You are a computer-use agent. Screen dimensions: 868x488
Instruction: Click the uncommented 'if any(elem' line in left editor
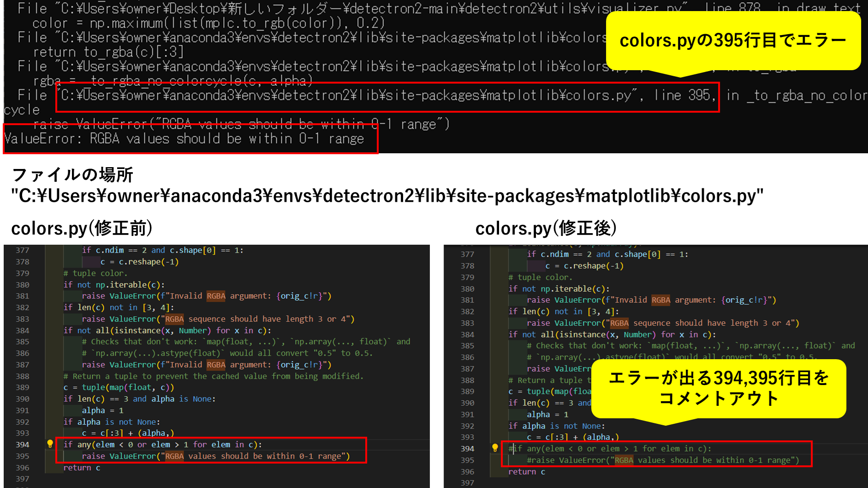(x=162, y=445)
